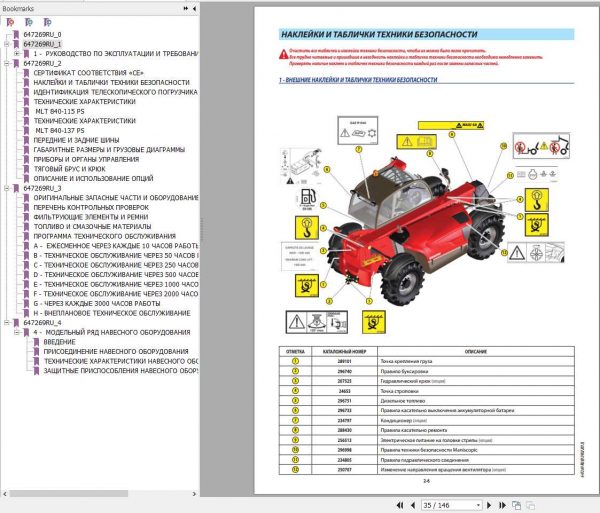The width and height of the screenshot is (600, 513).
Task: Open bookmark 'ТОПЛИВО И СМАЗОЧНЫЕ МАТЕРИАЛЫ'
Action: click(92, 226)
